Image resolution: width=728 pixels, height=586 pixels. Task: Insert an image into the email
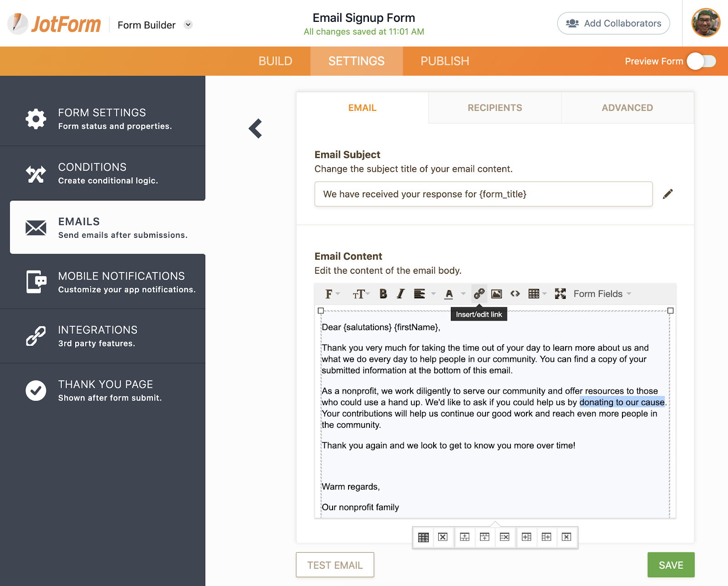click(497, 294)
